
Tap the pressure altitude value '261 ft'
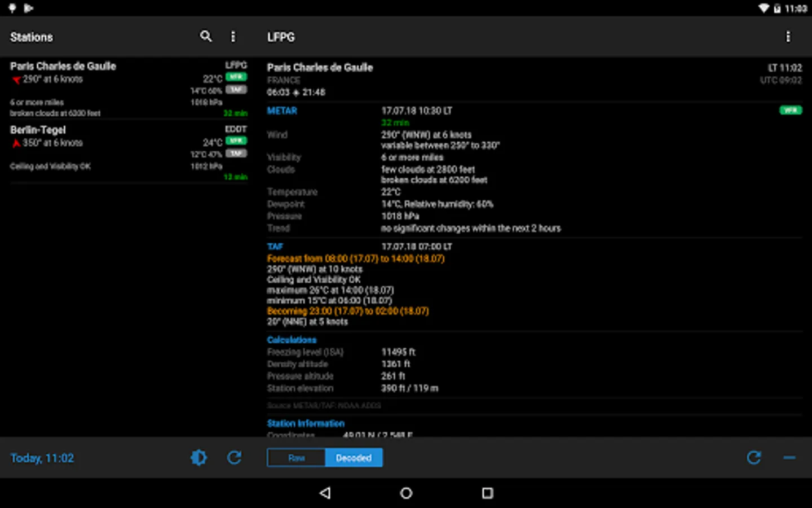[x=393, y=376]
